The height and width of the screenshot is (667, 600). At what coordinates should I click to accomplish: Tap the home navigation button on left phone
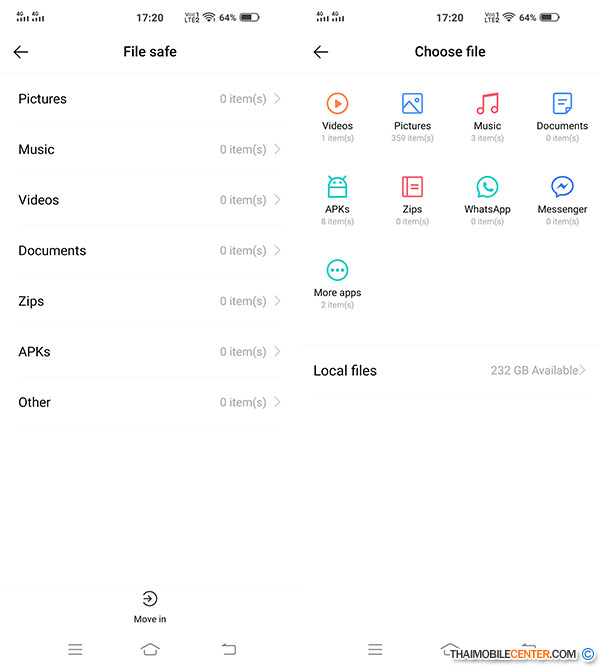click(x=150, y=650)
